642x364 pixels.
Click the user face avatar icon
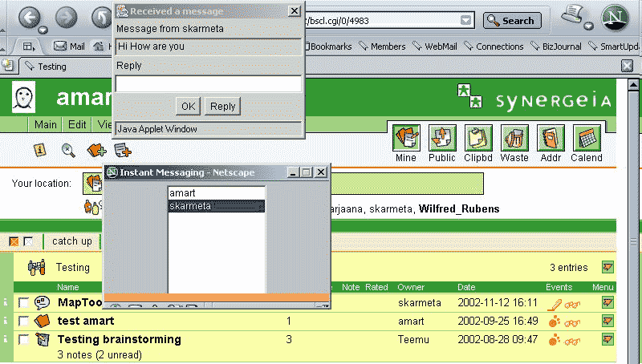click(x=23, y=97)
